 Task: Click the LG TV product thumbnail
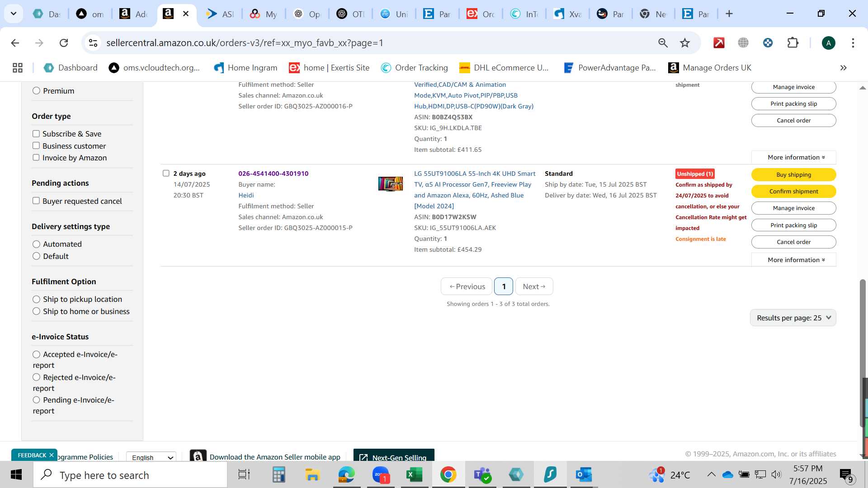coord(391,184)
